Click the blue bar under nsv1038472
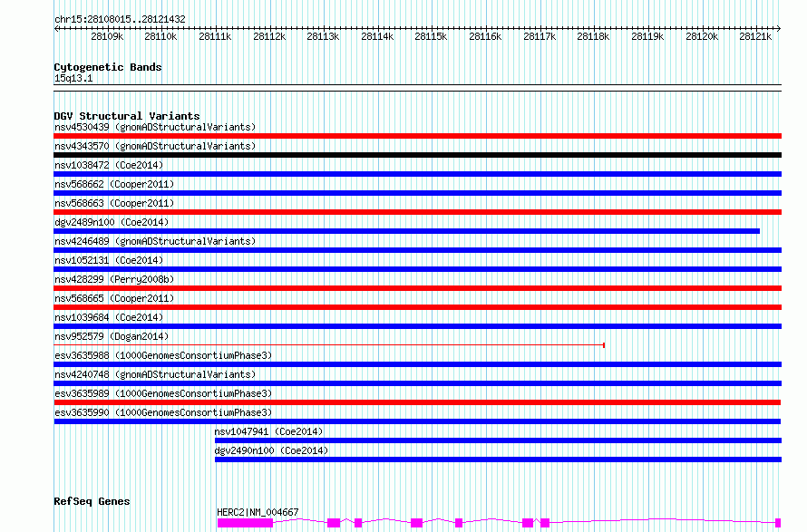The height and width of the screenshot is (532, 807). coord(417,174)
